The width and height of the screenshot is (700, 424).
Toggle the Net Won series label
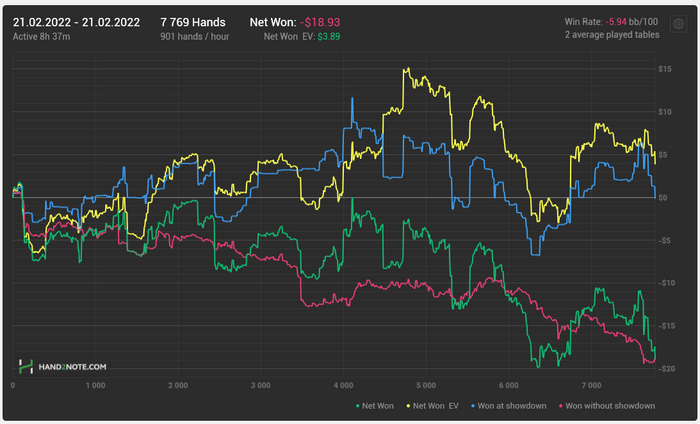click(x=380, y=406)
